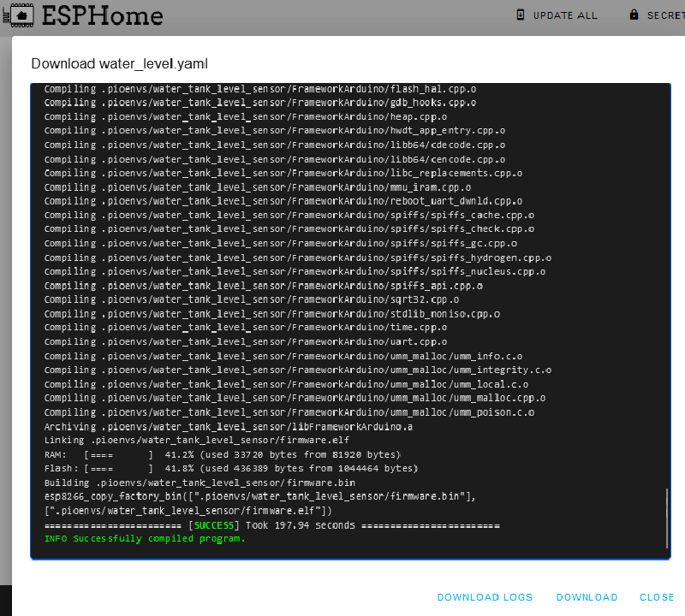
Task: Close the Download water_level.yaml dialog
Action: click(657, 597)
